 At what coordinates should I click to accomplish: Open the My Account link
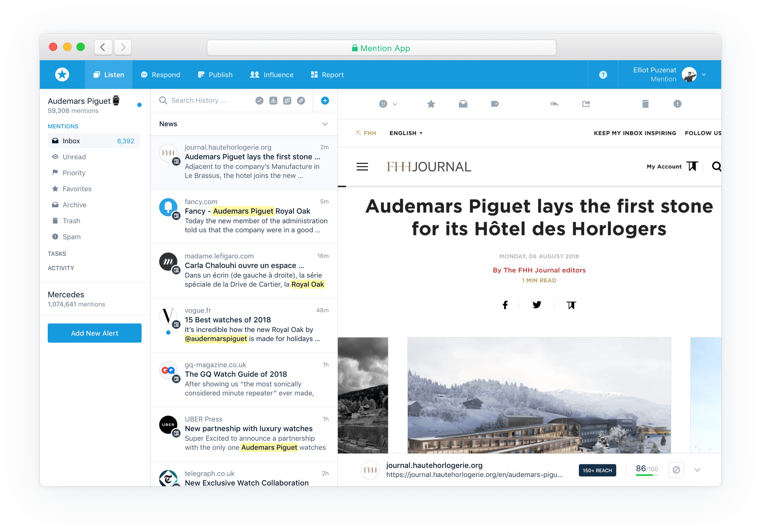tap(664, 166)
